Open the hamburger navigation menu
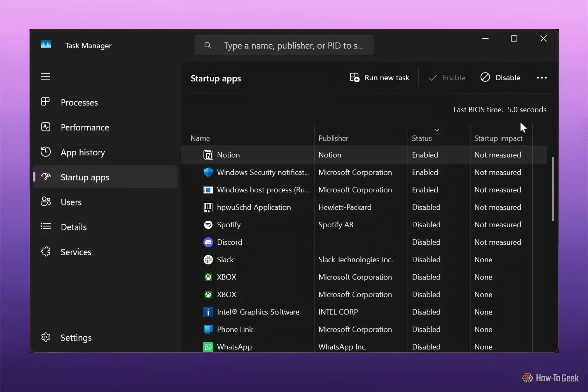 (45, 76)
